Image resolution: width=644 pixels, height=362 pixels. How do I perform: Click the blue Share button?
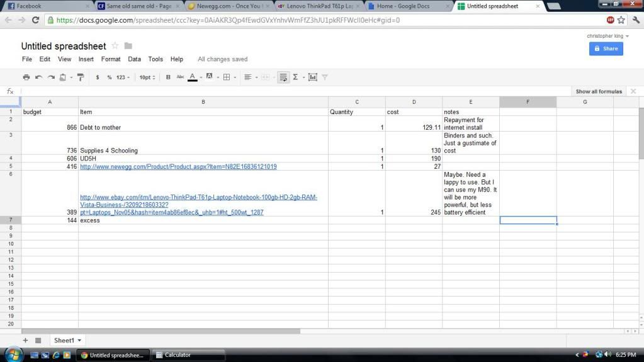(606, 48)
